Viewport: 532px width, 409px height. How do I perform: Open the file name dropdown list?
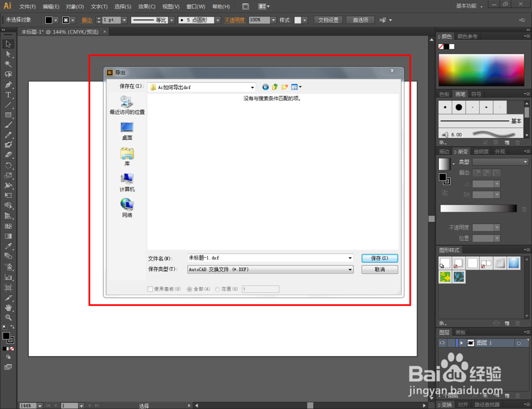(350, 258)
